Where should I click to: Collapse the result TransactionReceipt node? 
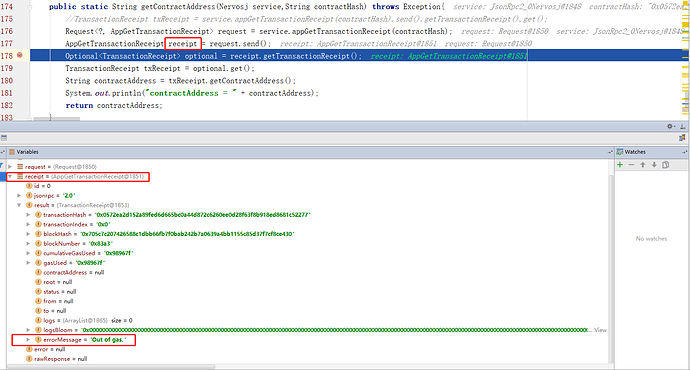pyautogui.click(x=19, y=205)
